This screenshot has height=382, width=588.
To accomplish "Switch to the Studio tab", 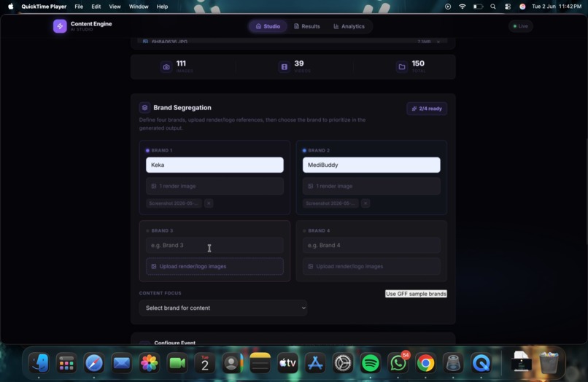I will pyautogui.click(x=268, y=26).
